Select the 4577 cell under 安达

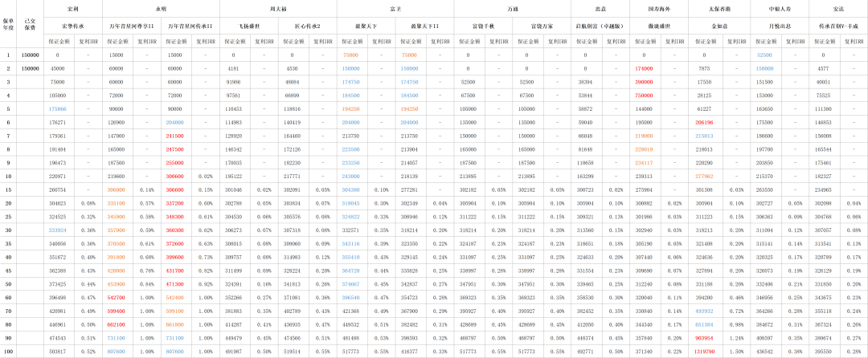824,68
